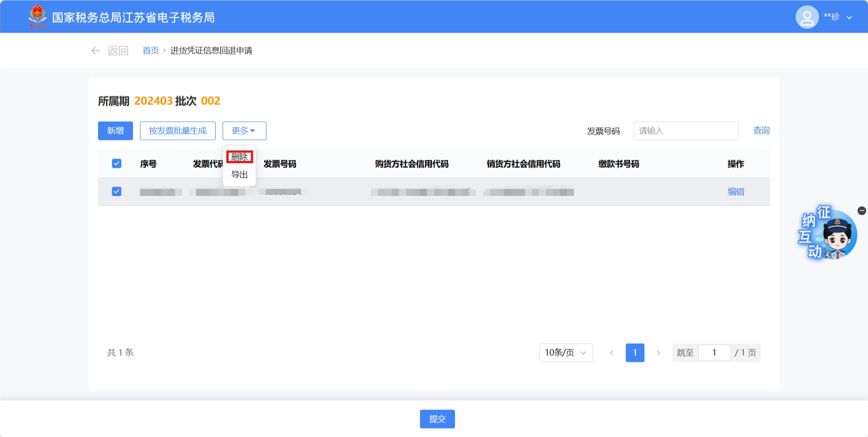Focus the 发票号码 search input field

point(686,131)
